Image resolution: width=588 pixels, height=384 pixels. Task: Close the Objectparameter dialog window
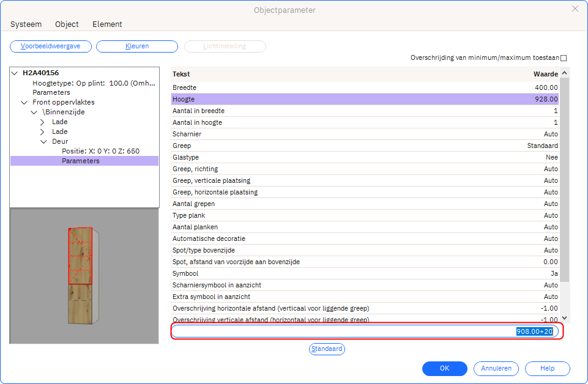(x=575, y=9)
